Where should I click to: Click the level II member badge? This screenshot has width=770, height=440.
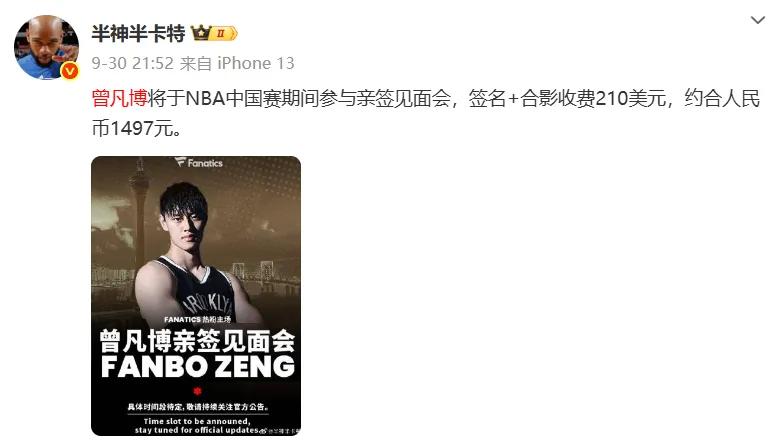(x=224, y=33)
